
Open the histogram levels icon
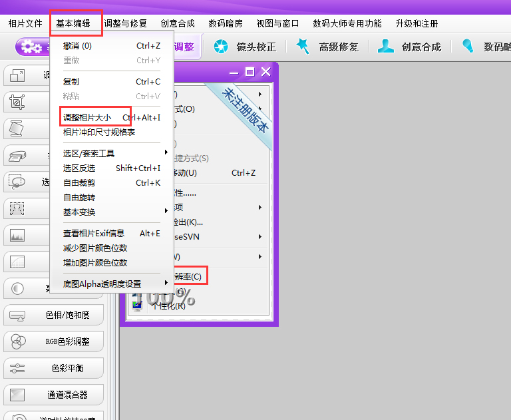point(17,235)
